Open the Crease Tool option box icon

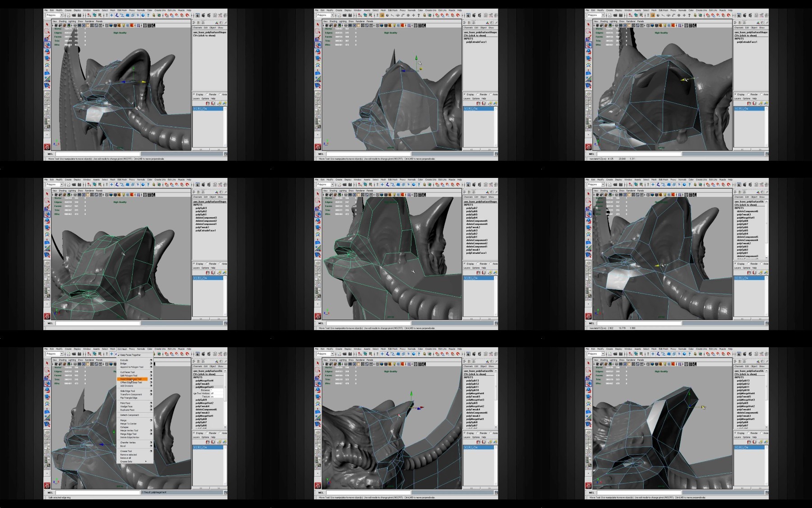point(151,451)
